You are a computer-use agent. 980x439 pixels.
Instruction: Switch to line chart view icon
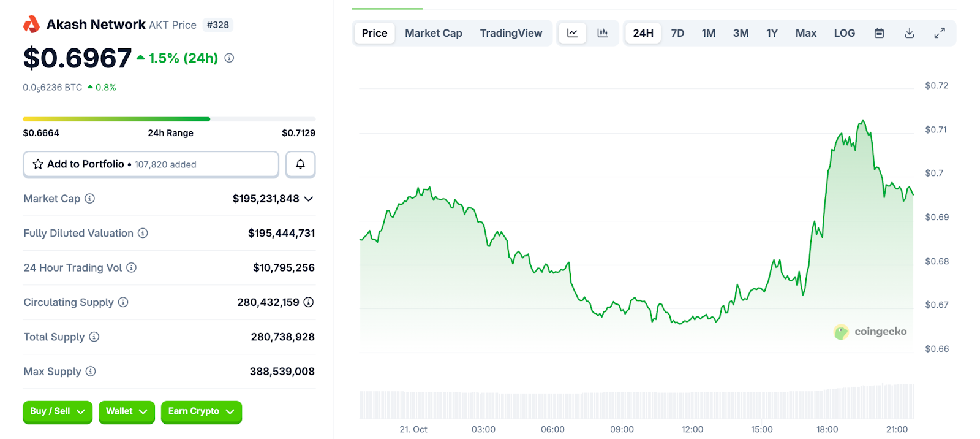click(x=572, y=33)
